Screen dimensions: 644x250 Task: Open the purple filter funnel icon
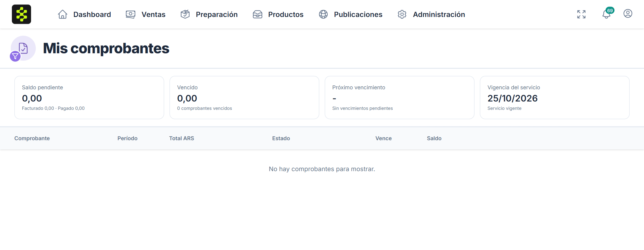[x=15, y=56]
